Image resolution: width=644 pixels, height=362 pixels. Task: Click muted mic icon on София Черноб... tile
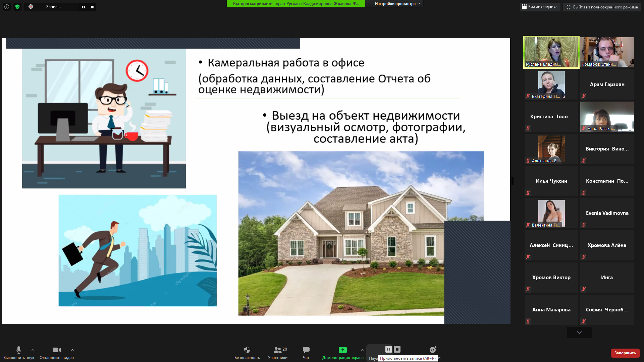coord(584,321)
